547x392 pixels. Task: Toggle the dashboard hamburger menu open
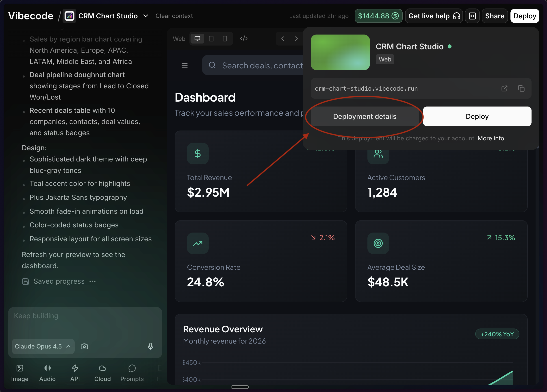(185, 65)
